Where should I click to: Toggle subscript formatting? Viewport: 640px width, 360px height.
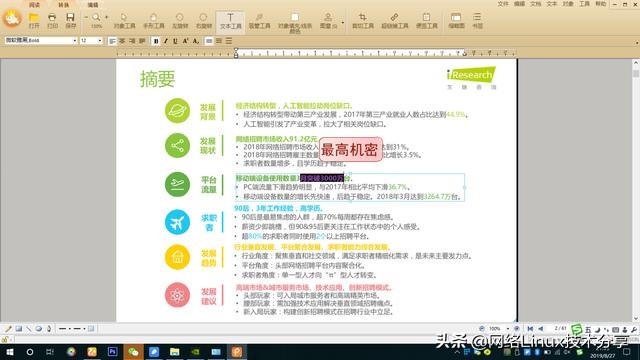pyautogui.click(x=196, y=41)
